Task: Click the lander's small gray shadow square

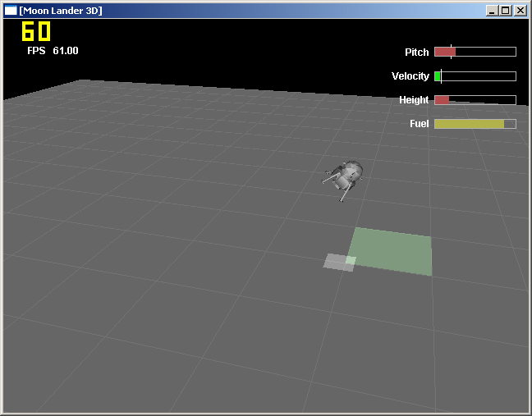Action: click(337, 263)
